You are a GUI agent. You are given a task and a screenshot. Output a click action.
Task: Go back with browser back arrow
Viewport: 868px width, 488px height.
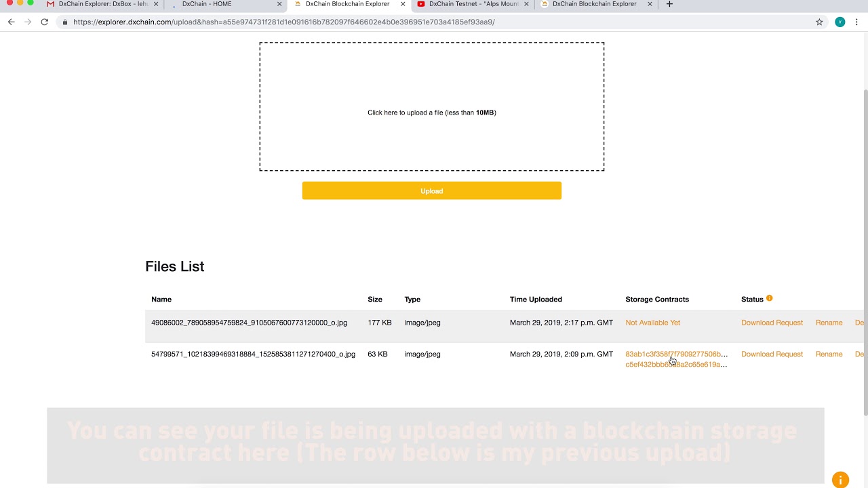[11, 22]
